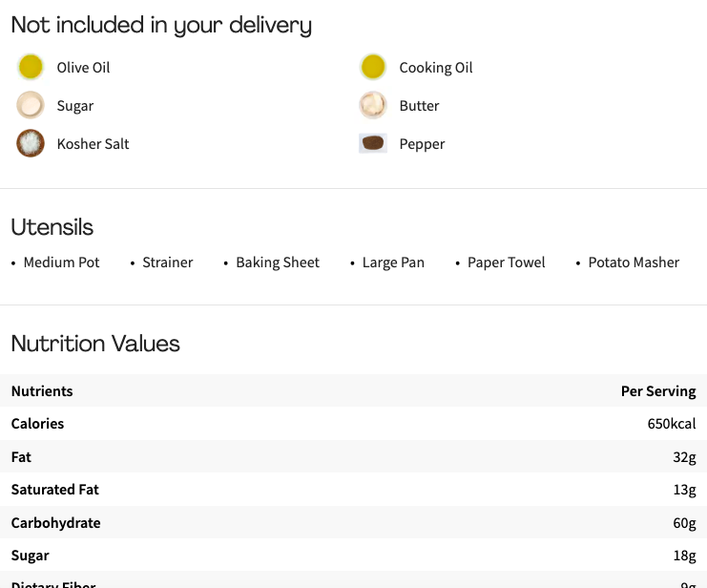Select the Cooking Oil label text
The height and width of the screenshot is (588, 707).
click(x=435, y=68)
